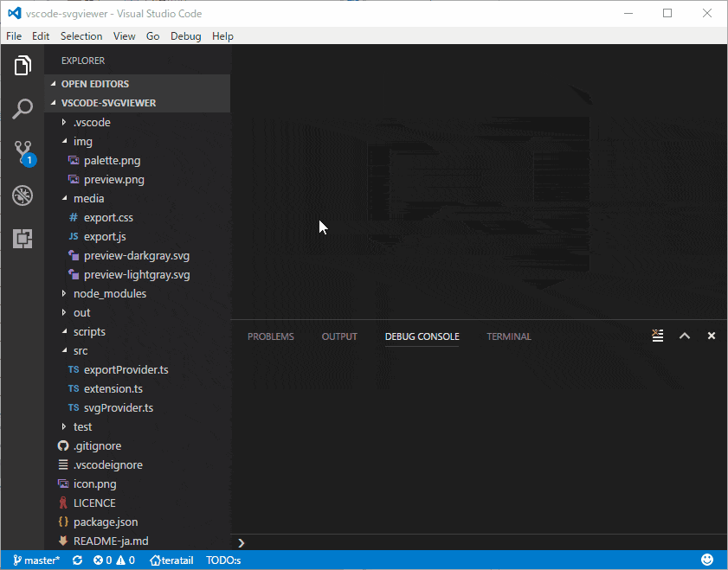Click the SVG icon of preview-darkgray.svg
This screenshot has width=728, height=570.
74,255
